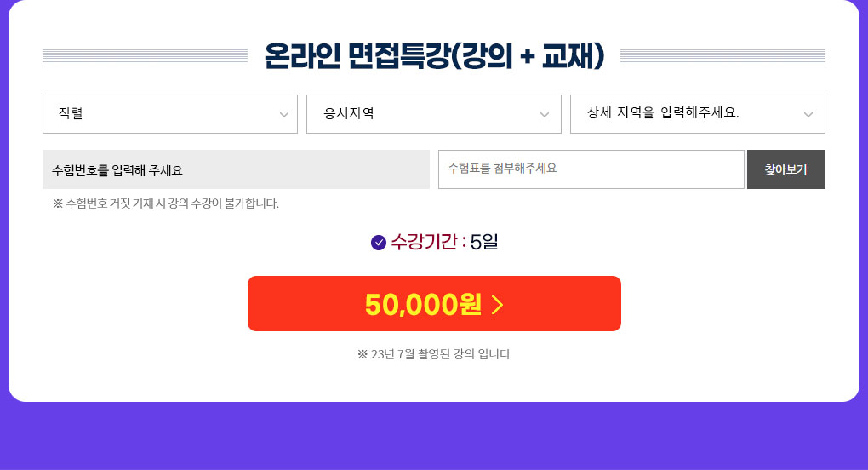The height and width of the screenshot is (470, 868).
Task: Click the striped decorative lines right of the title
Action: click(723, 55)
